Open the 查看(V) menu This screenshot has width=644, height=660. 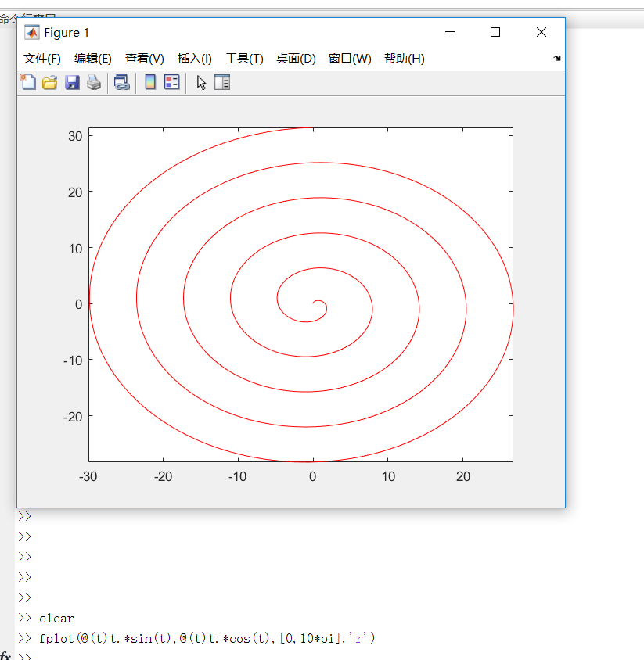pos(144,58)
